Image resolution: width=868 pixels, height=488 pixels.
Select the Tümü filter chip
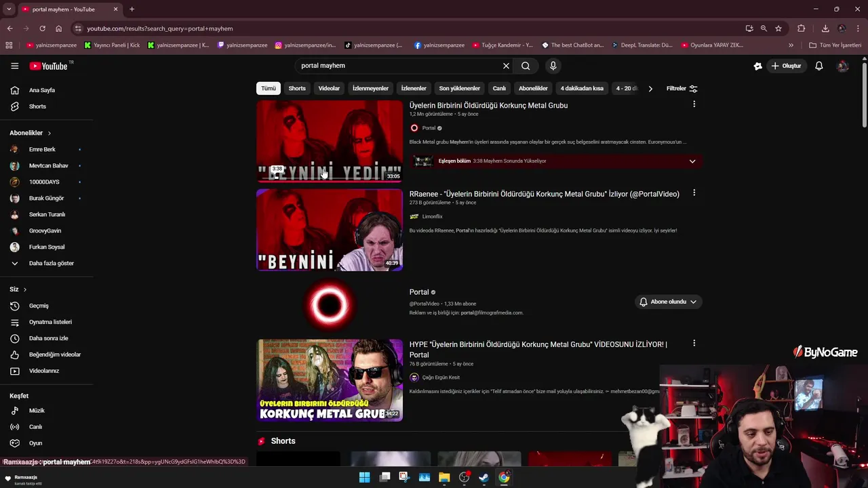pyautogui.click(x=269, y=89)
